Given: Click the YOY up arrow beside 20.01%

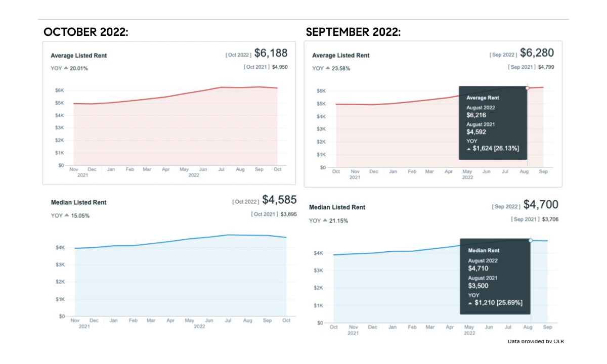Looking at the screenshot, I should pyautogui.click(x=66, y=68).
